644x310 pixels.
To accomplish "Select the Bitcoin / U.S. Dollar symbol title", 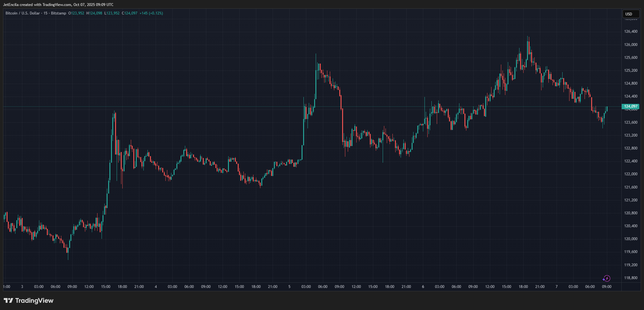I will (x=23, y=13).
